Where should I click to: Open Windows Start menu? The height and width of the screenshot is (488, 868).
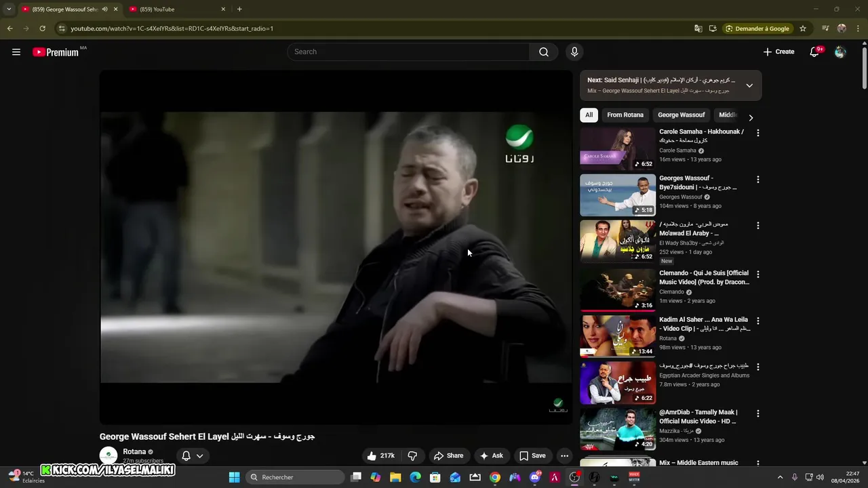pyautogui.click(x=234, y=477)
